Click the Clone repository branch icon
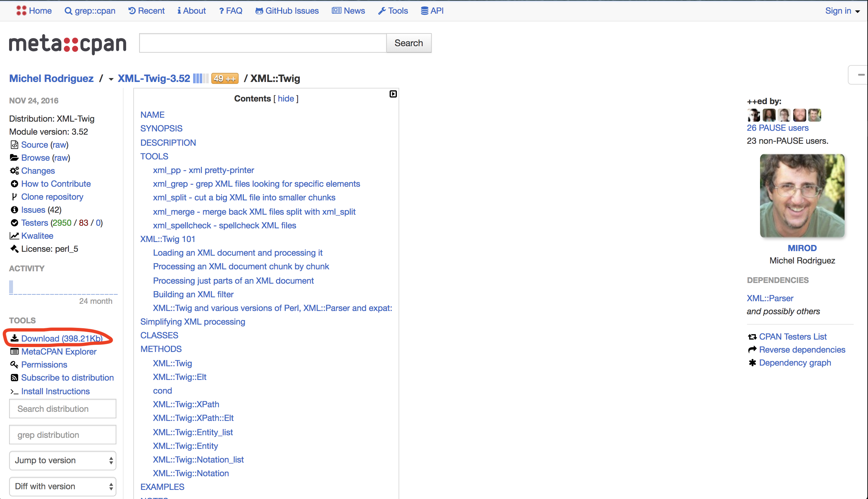The height and width of the screenshot is (499, 868). click(14, 197)
